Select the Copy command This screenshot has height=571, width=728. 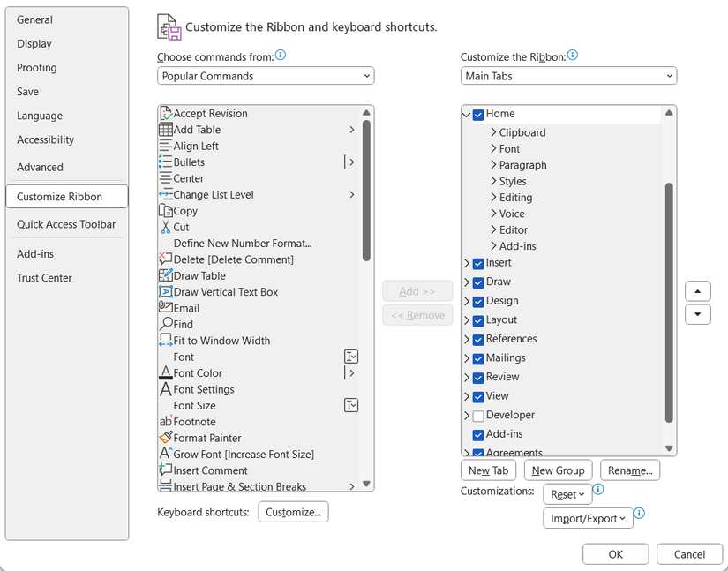click(184, 210)
